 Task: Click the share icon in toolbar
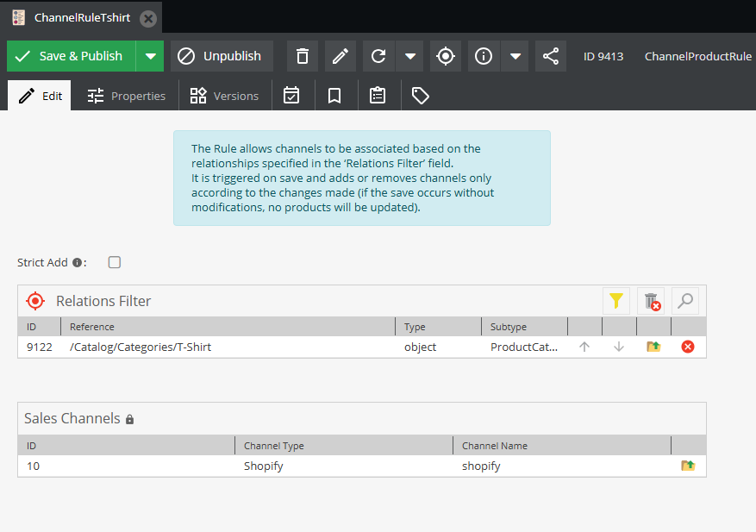pos(550,56)
